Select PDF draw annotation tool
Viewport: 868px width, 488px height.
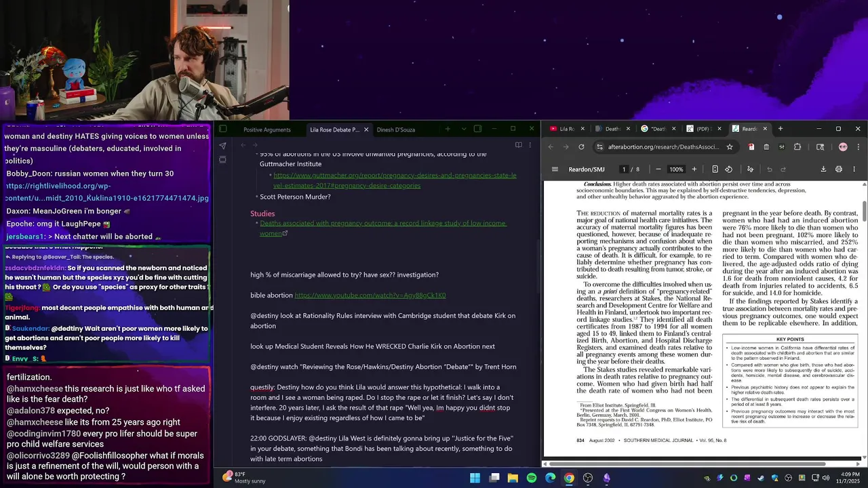[x=750, y=169]
